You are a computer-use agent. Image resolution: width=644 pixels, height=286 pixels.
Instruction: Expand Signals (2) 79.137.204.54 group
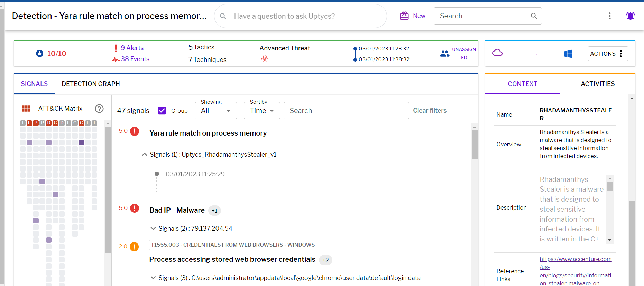(x=153, y=228)
